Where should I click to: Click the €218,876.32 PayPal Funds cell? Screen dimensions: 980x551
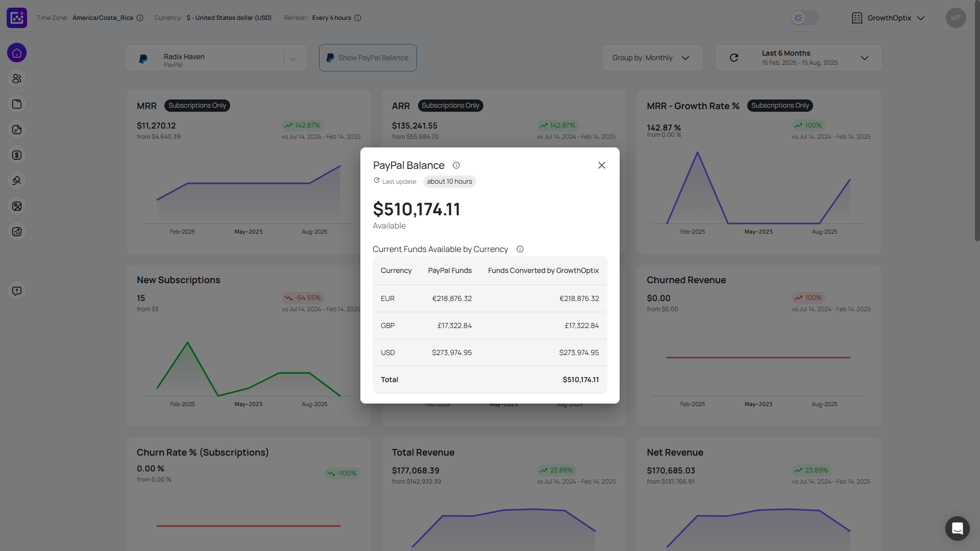452,298
